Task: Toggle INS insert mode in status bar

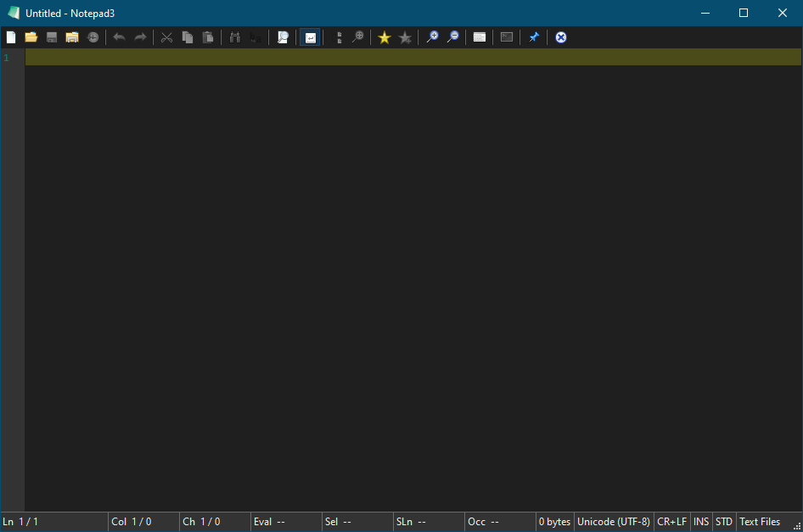Action: pyautogui.click(x=701, y=522)
